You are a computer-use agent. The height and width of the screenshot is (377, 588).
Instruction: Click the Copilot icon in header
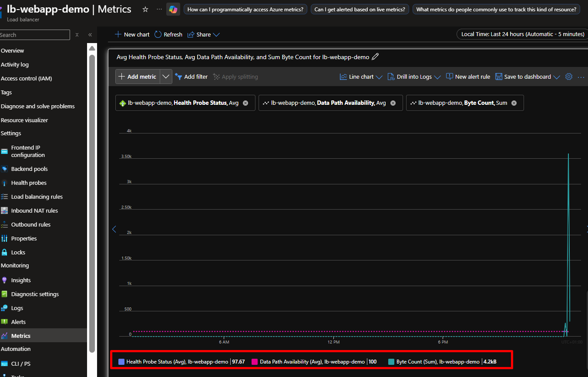173,9
